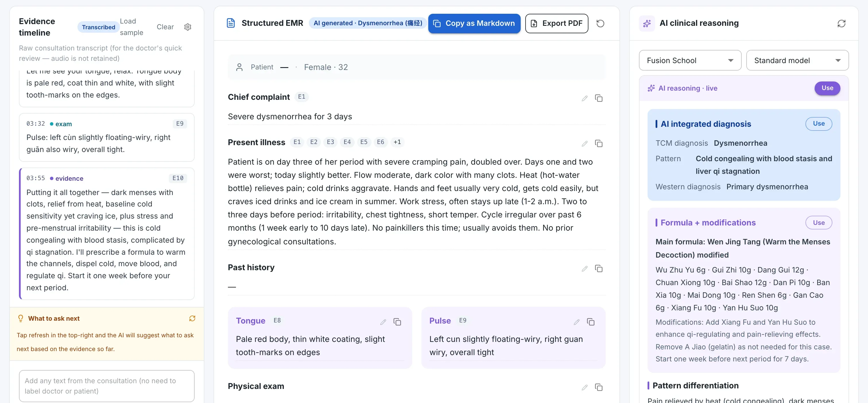Copy Past history section
Image resolution: width=868 pixels, height=403 pixels.
(x=598, y=269)
